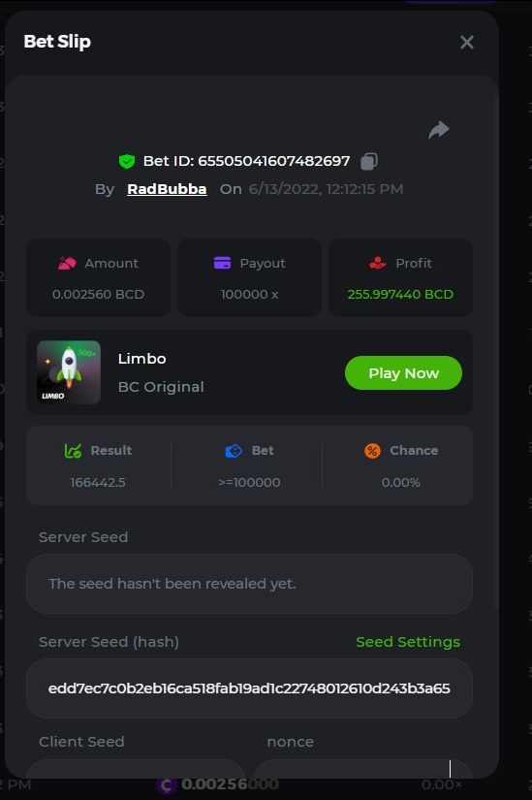This screenshot has height=800, width=532.
Task: Click the orange Chance percent icon
Action: (x=372, y=451)
